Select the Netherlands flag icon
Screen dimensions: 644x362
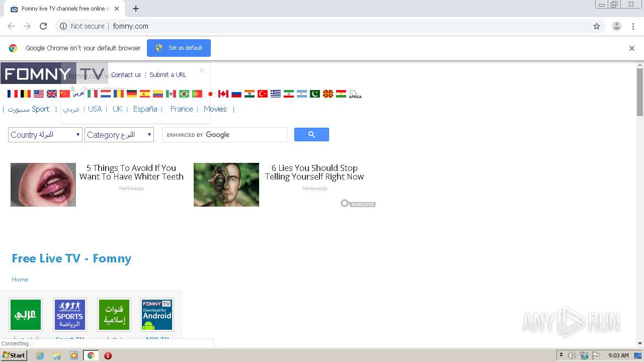[x=106, y=94]
